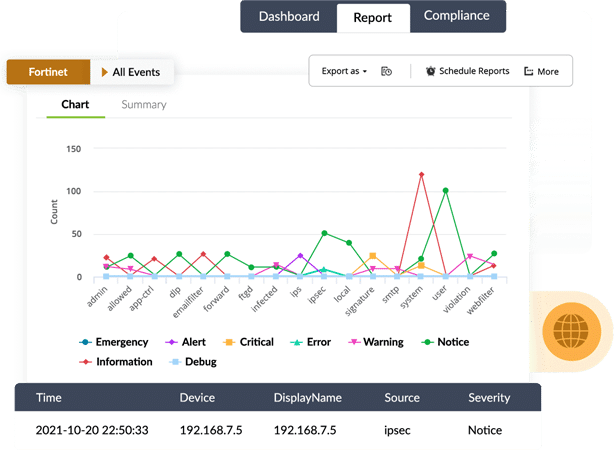
Task: Toggle the Critical legend series
Action: tap(248, 342)
